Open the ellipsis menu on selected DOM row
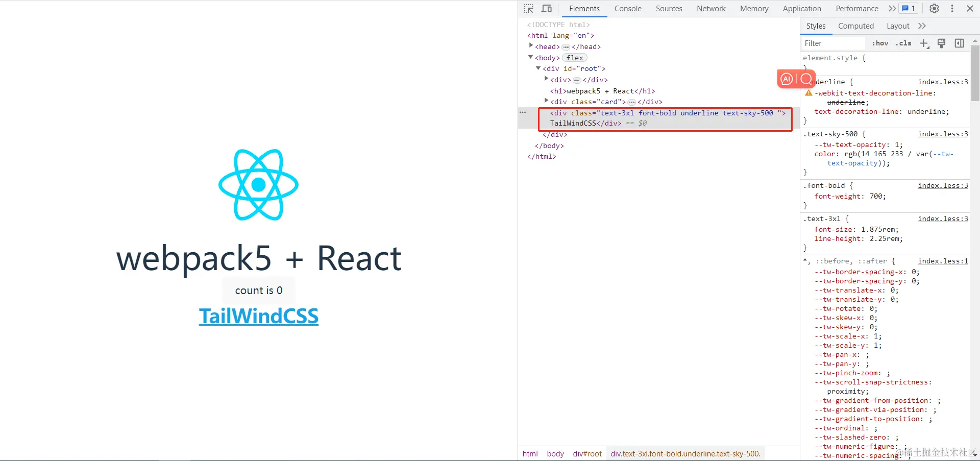The width and height of the screenshot is (980, 461). (523, 112)
